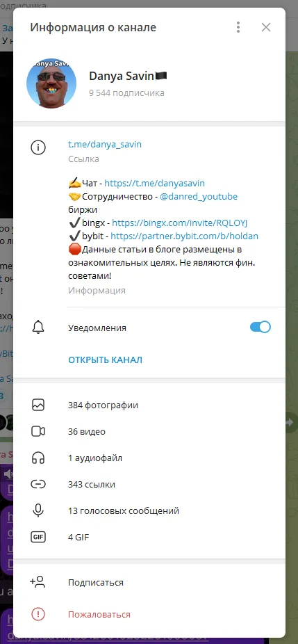The height and width of the screenshot is (644, 298).
Task: Click the forward arrow in background chat
Action: 290,422
